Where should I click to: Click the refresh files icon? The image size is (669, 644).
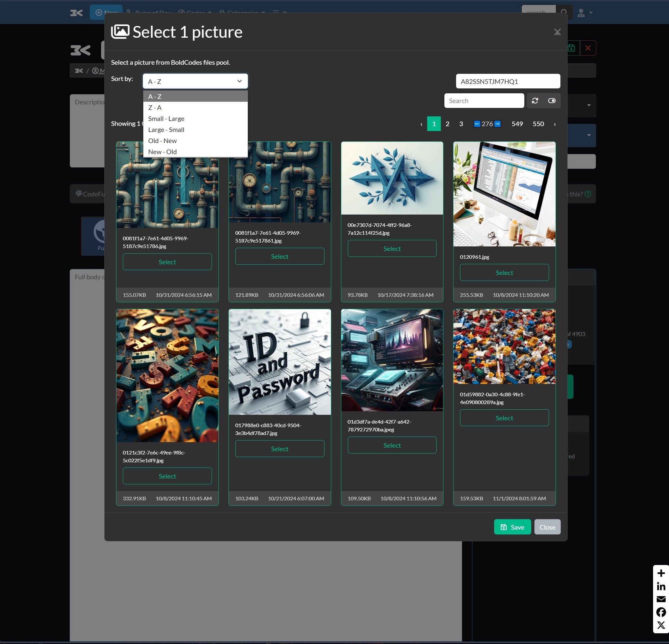(x=535, y=101)
